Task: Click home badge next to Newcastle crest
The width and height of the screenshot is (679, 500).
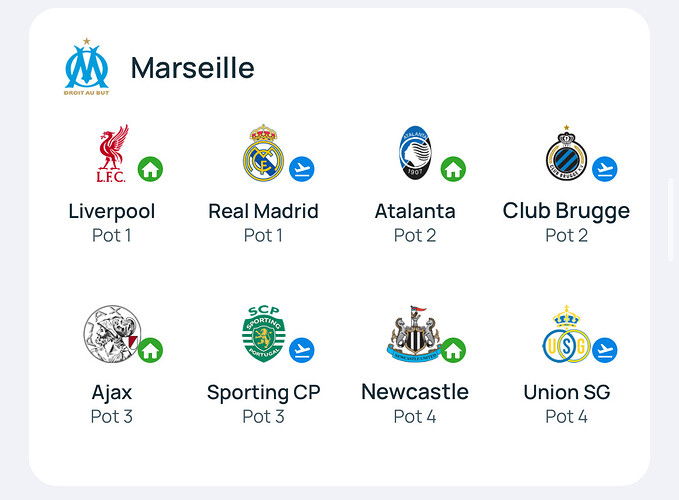Action: pyautogui.click(x=453, y=350)
